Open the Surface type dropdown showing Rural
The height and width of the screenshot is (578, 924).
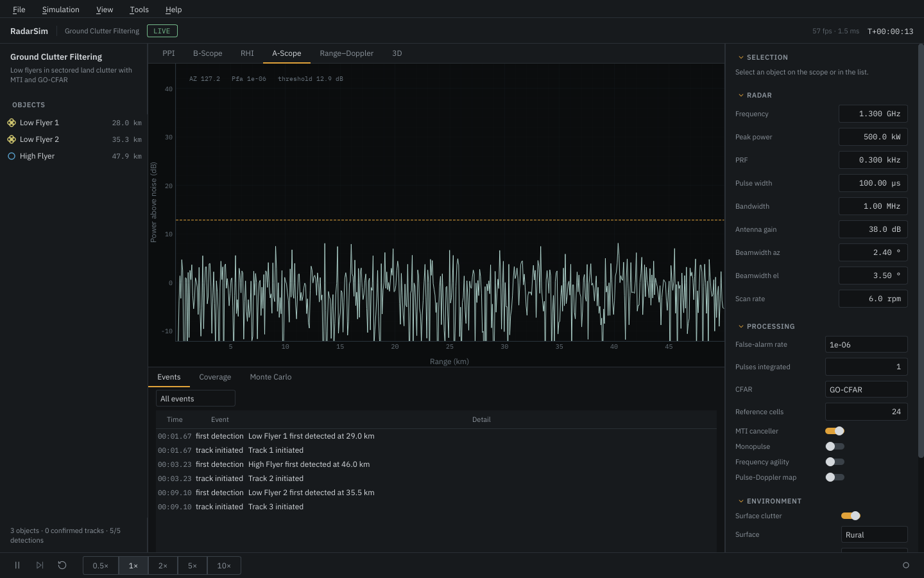click(875, 535)
